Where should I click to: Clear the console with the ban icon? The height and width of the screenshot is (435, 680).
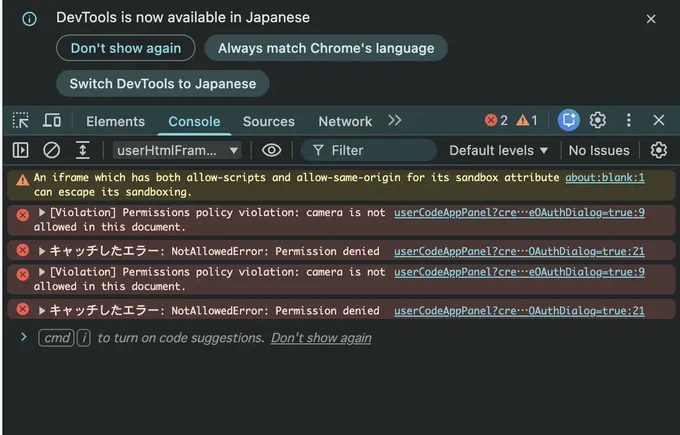pos(52,150)
